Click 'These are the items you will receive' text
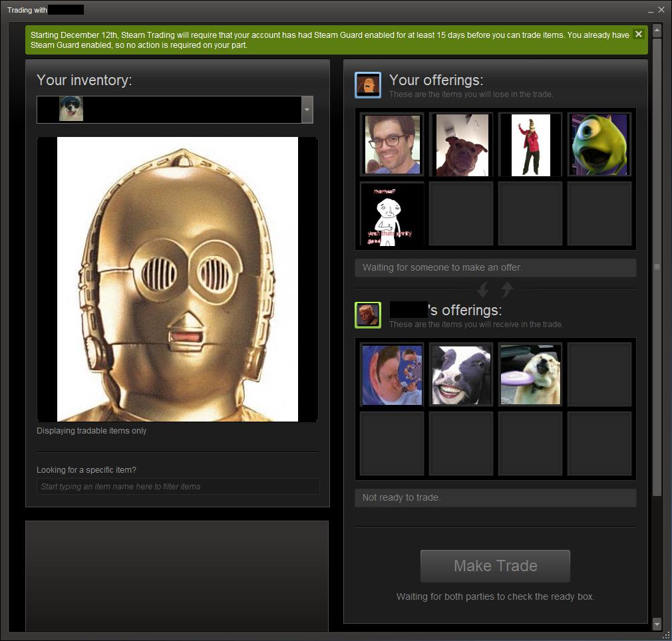The height and width of the screenshot is (641, 672). (x=476, y=324)
